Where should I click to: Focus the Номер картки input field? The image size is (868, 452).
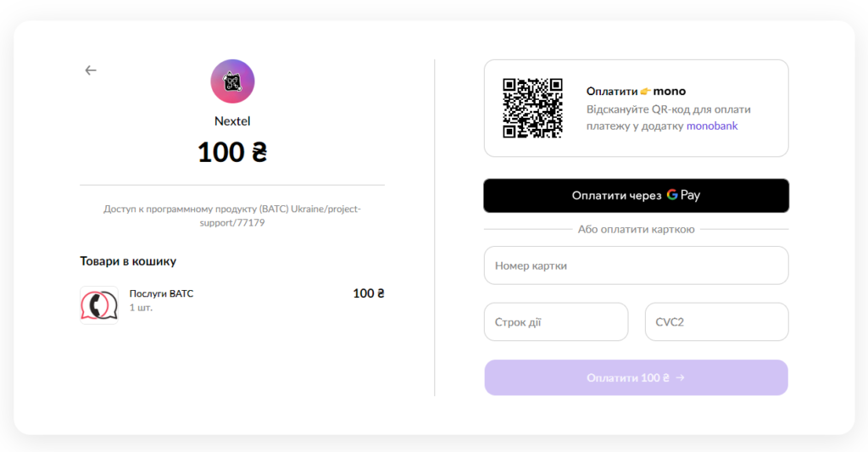(636, 265)
